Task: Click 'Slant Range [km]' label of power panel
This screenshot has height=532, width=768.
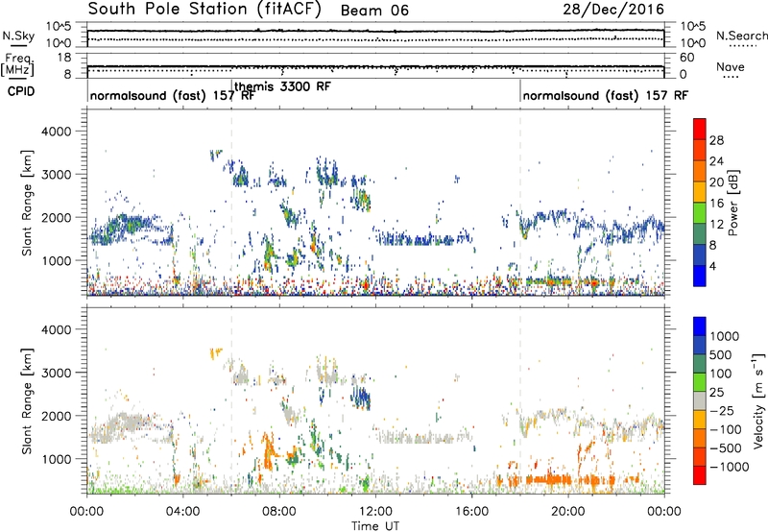Action: [27, 203]
